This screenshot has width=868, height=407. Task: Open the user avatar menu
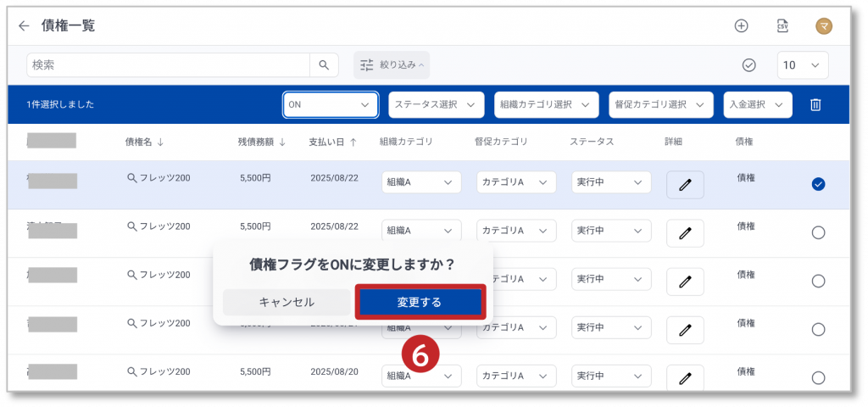[x=823, y=25]
